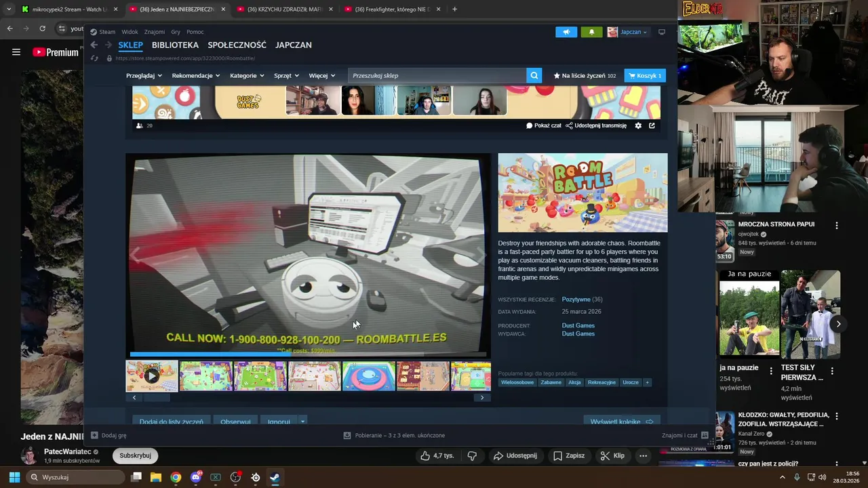868x488 pixels.
Task: Expand the Rekomendacje dropdown
Action: click(x=196, y=75)
